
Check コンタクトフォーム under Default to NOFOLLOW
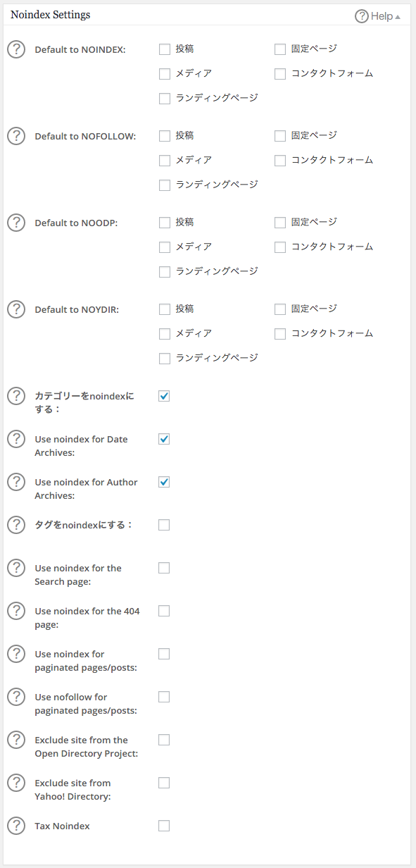coord(280,160)
